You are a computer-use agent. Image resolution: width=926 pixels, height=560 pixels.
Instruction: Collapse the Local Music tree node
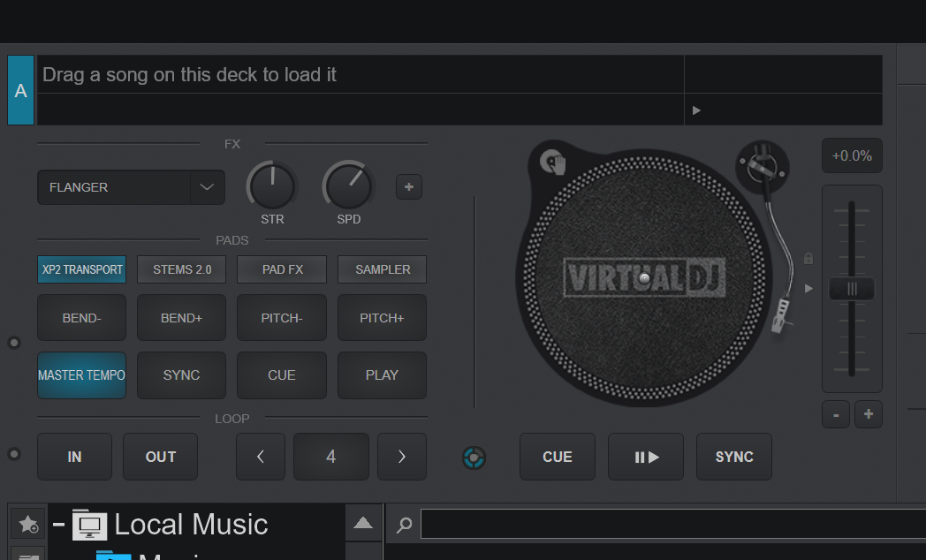(58, 524)
